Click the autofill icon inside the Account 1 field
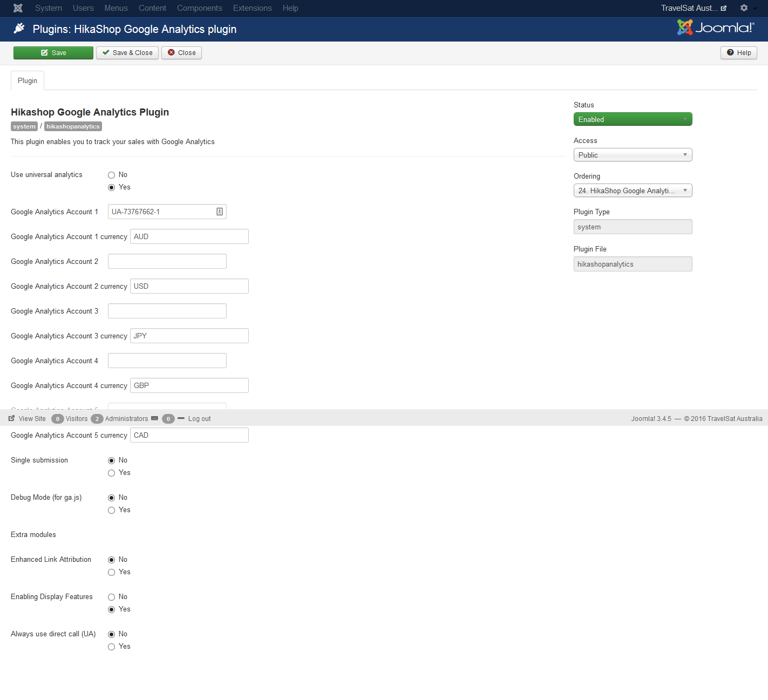This screenshot has height=700, width=768. (x=220, y=212)
